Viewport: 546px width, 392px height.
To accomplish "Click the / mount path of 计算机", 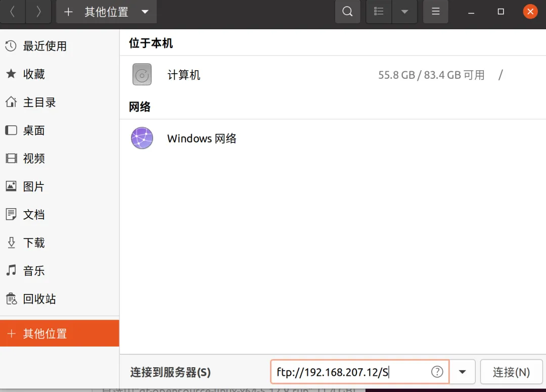I will [500, 75].
